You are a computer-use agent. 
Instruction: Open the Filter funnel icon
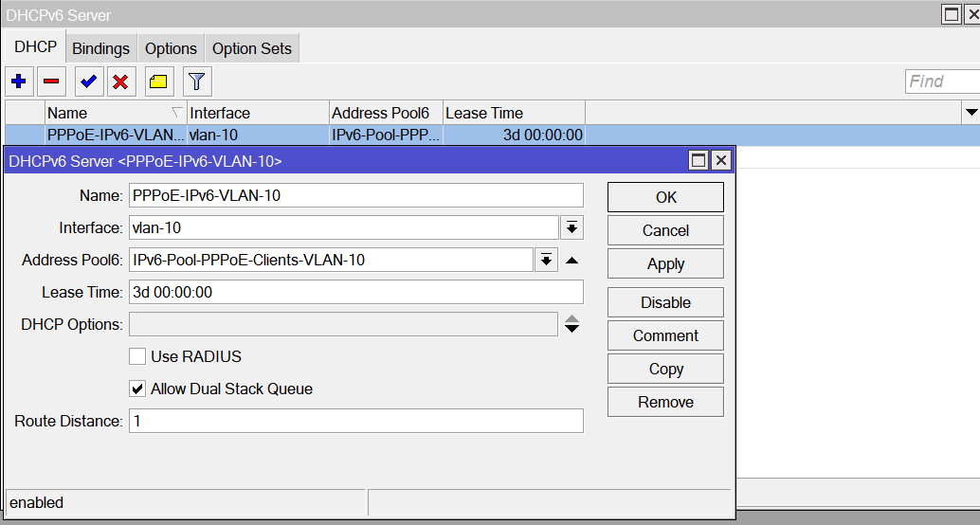point(196,81)
